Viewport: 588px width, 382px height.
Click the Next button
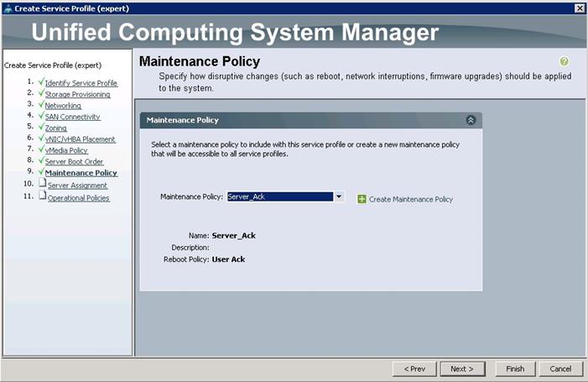click(x=462, y=369)
